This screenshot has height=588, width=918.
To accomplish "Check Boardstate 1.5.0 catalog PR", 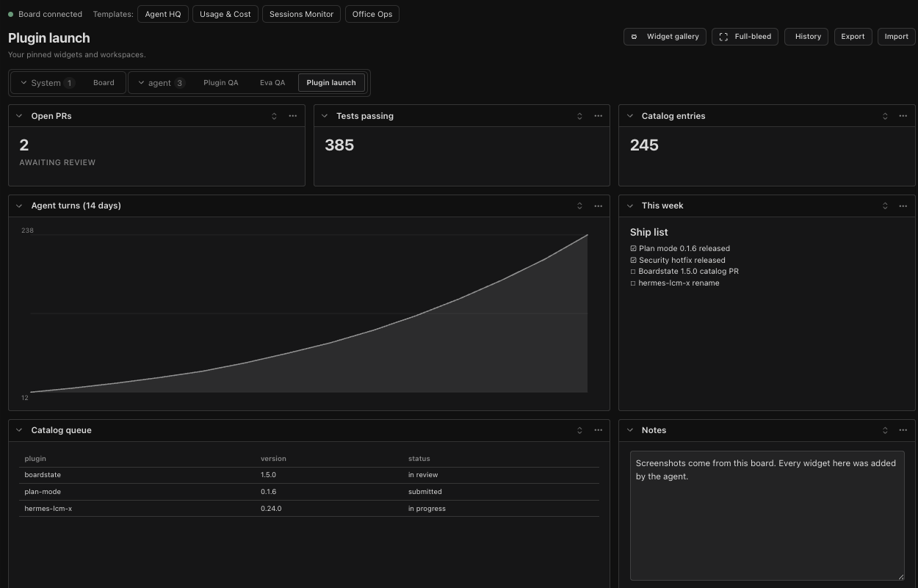I will point(633,272).
